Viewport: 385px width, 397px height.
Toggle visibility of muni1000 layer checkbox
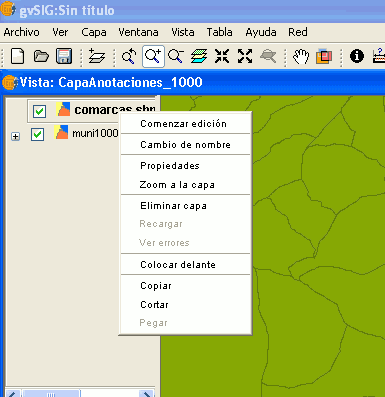[x=37, y=134]
